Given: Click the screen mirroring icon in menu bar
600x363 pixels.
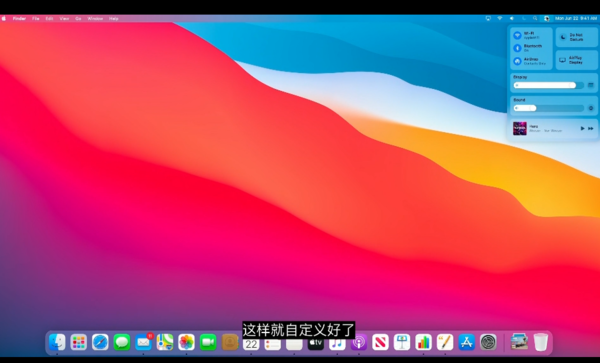Looking at the screenshot, I should click(488, 18).
